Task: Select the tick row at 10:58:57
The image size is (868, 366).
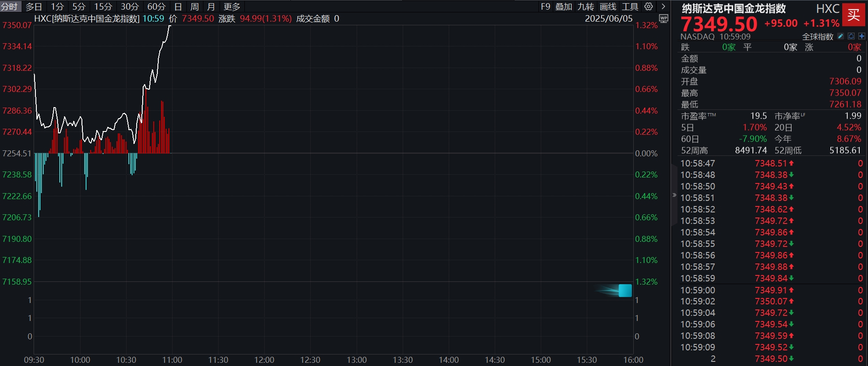Action: pyautogui.click(x=771, y=267)
